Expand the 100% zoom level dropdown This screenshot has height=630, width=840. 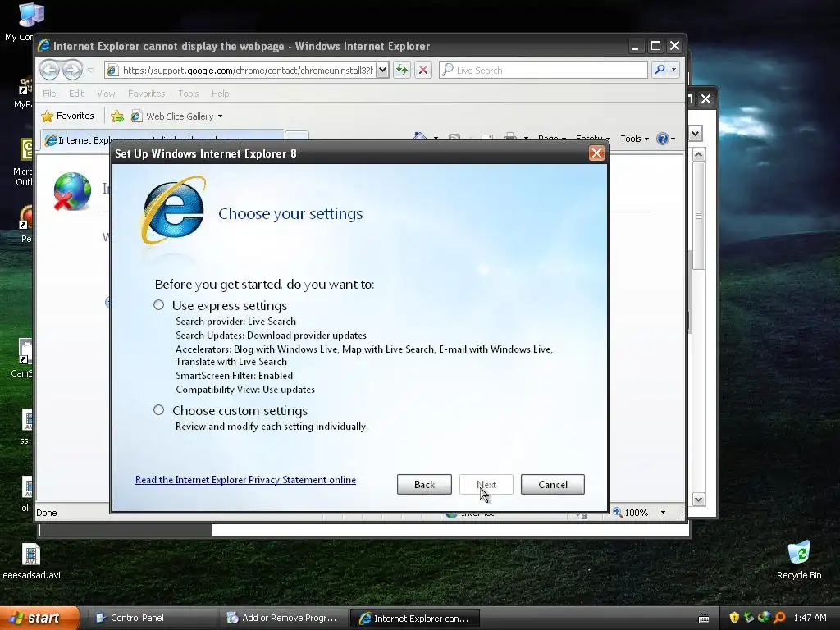(663, 513)
